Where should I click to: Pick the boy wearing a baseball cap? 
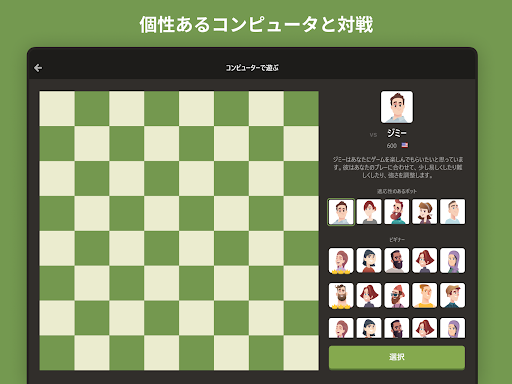[x=452, y=296]
